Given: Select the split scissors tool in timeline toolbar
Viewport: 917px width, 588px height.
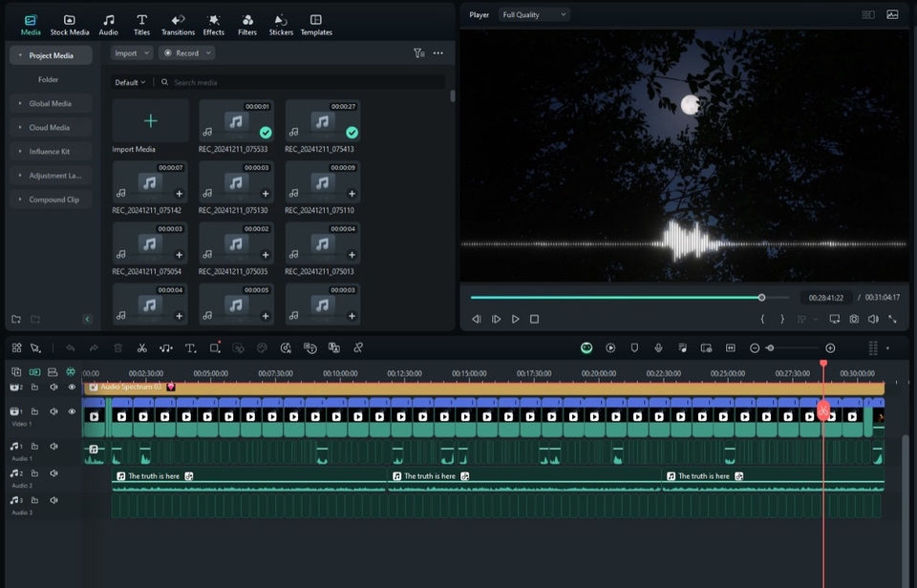Looking at the screenshot, I should [x=142, y=348].
